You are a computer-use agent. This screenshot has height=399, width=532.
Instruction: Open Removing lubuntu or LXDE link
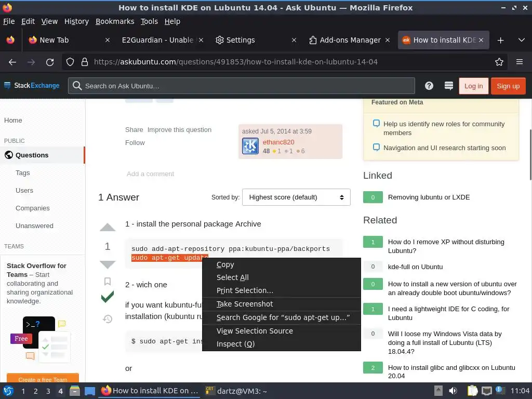point(429,197)
